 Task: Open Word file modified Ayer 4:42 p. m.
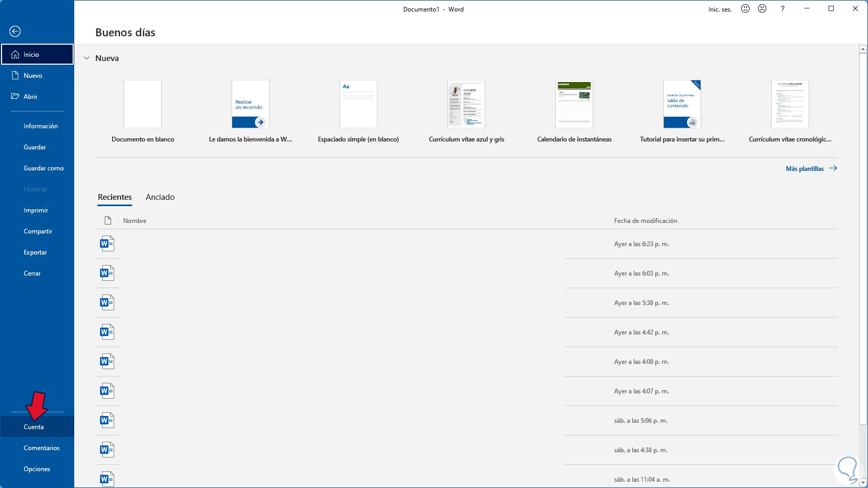(x=466, y=332)
